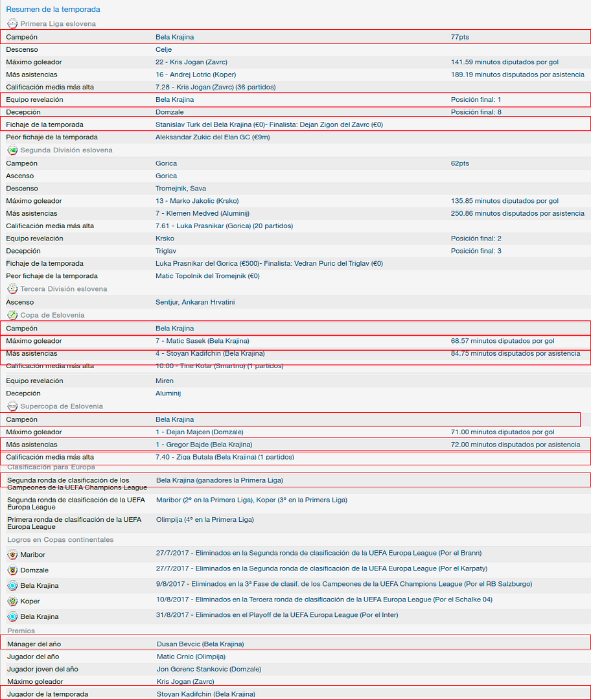The image size is (591, 700).
Task: Select Celje in the Primera Liga Descenso row
Action: pos(164,49)
